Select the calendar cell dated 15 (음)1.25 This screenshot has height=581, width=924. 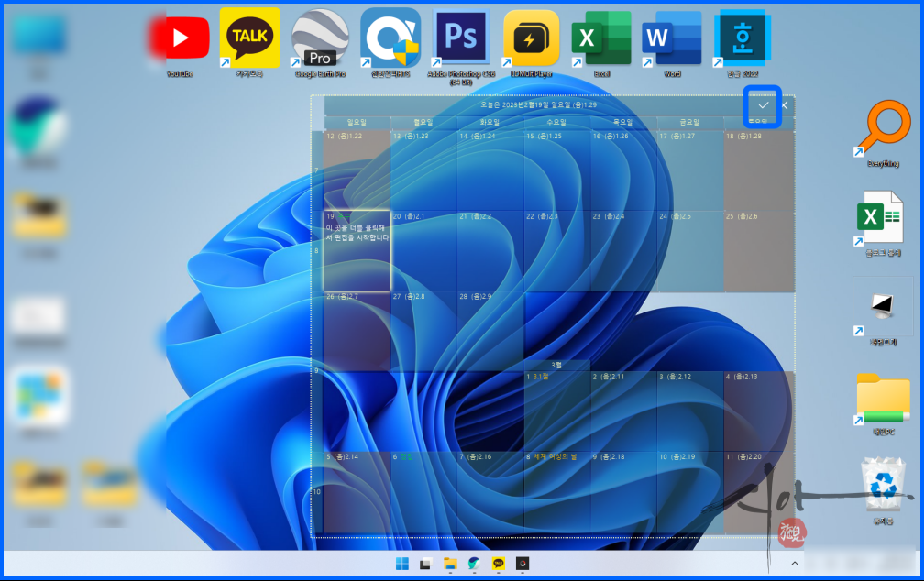(x=557, y=170)
